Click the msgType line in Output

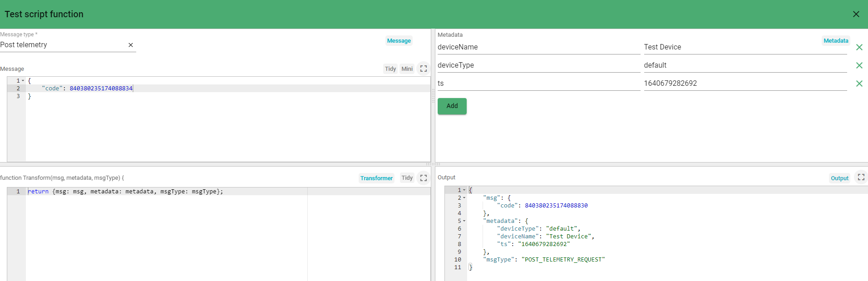click(x=544, y=260)
